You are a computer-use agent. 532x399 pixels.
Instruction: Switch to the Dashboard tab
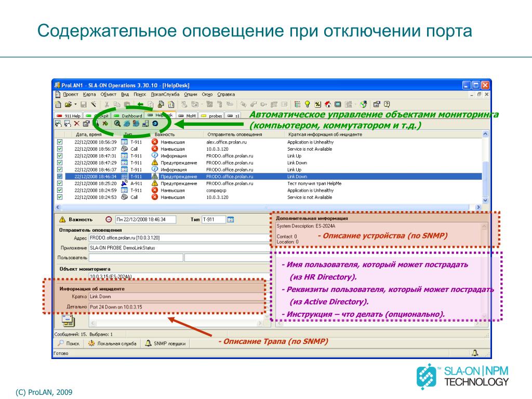tap(128, 116)
